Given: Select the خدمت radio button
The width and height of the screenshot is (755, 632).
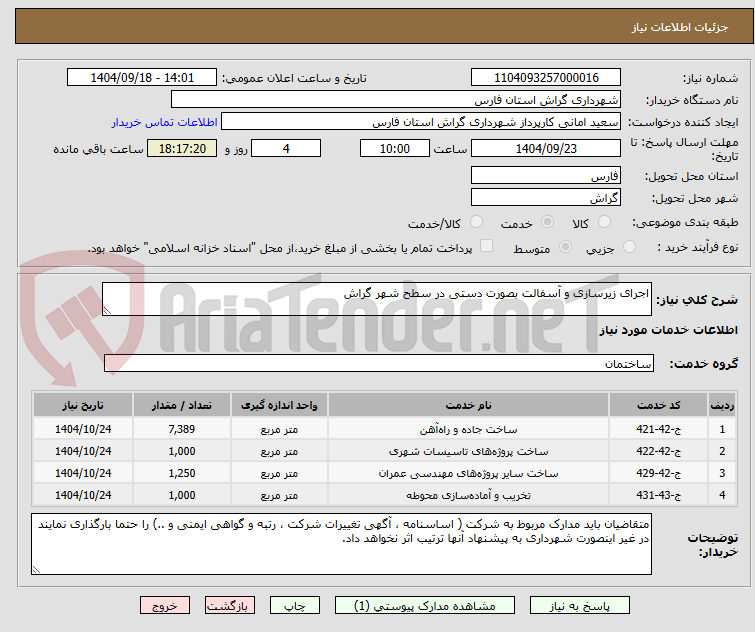Looking at the screenshot, I should tap(547, 222).
